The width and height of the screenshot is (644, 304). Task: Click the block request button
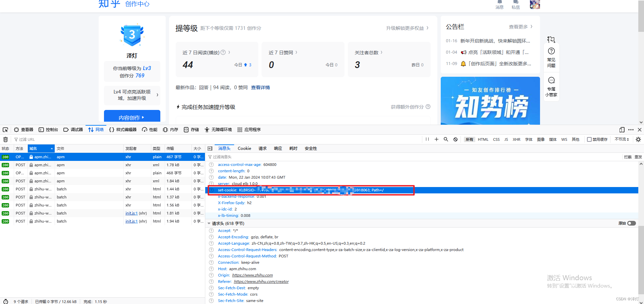(628, 157)
